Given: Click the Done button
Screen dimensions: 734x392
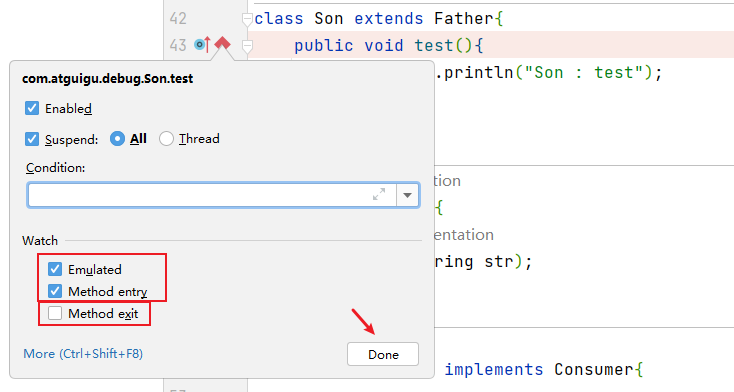Looking at the screenshot, I should coord(383,354).
